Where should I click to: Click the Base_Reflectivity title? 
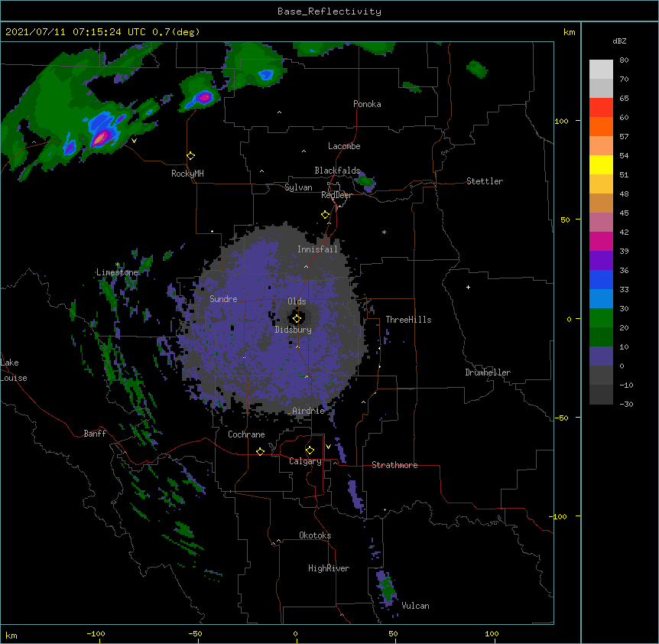coord(329,11)
